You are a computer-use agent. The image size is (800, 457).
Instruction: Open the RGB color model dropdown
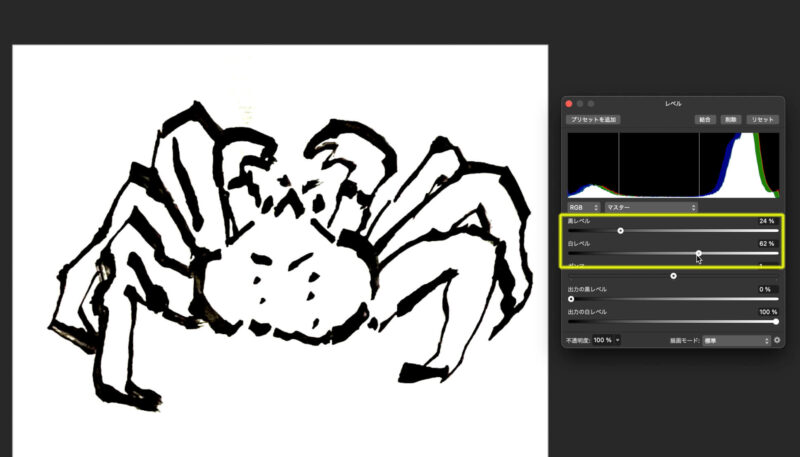(x=583, y=207)
